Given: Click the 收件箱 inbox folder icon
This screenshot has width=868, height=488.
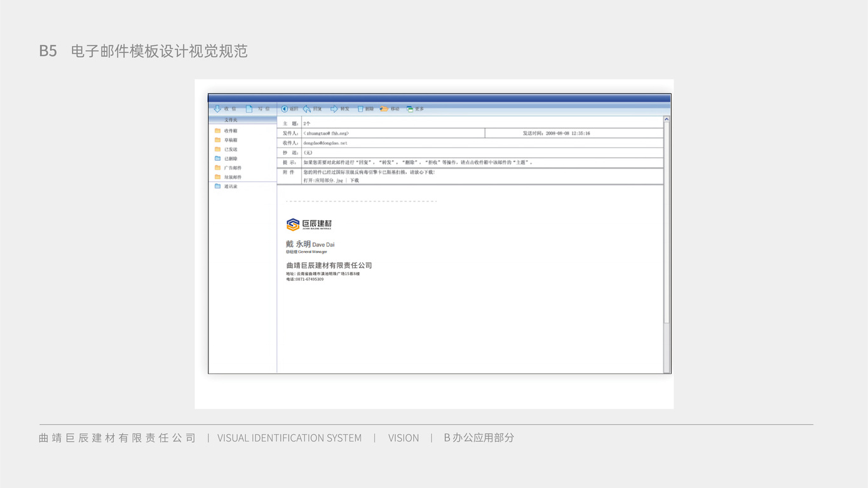Looking at the screenshot, I should point(217,130).
